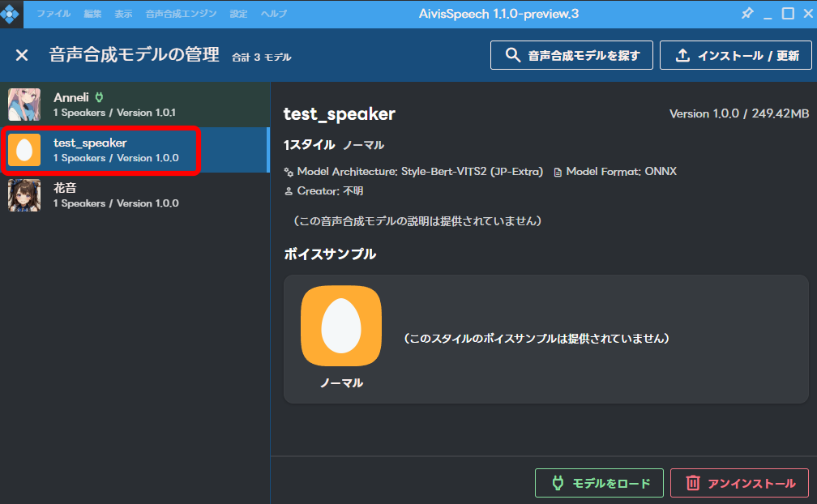Open the 音声合成エンジン menu
817x504 pixels.
[182, 14]
